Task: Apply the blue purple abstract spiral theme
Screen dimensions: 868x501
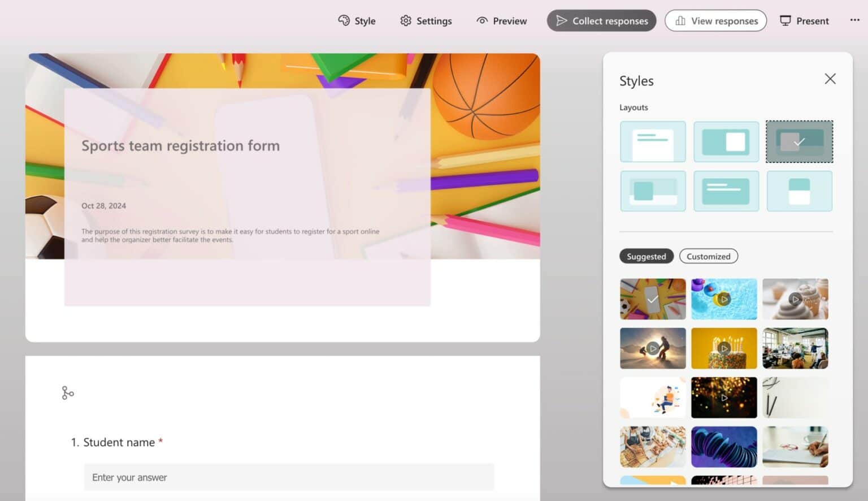Action: pos(724,447)
